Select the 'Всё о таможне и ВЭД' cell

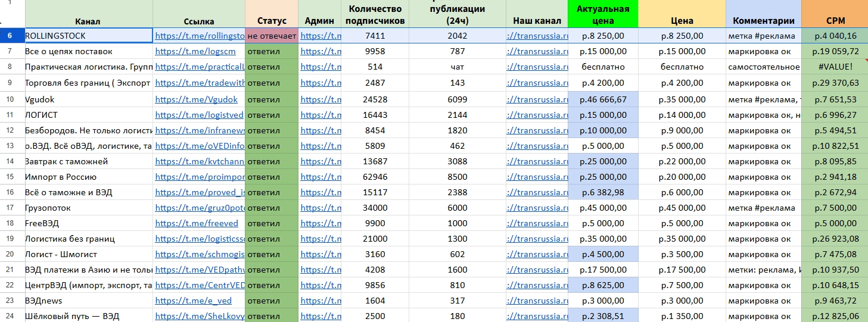(x=88, y=192)
